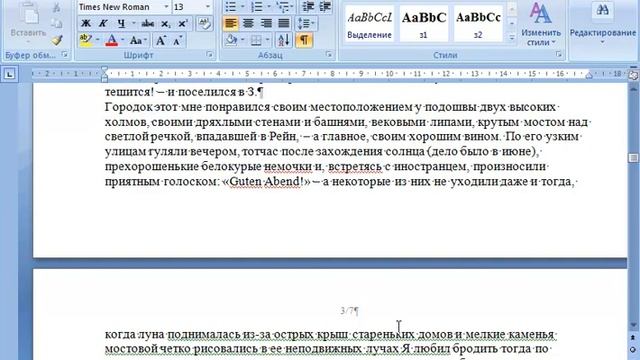The image size is (640, 360).
Task: Toggle subscript x₂ formatting
Action: pos(165,23)
